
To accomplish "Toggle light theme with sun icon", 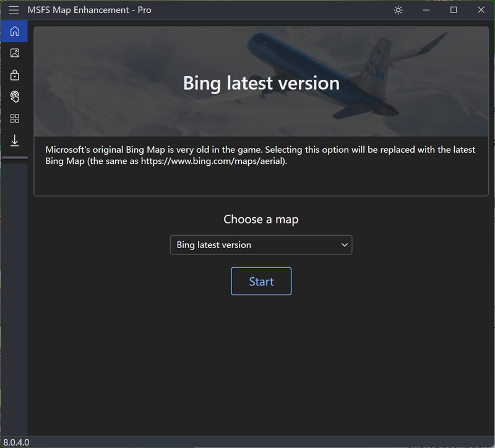I will [x=398, y=10].
